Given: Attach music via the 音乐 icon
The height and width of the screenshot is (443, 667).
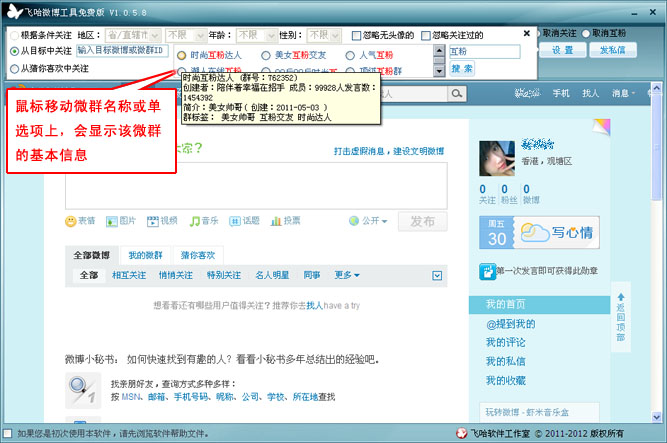Looking at the screenshot, I should pyautogui.click(x=194, y=221).
